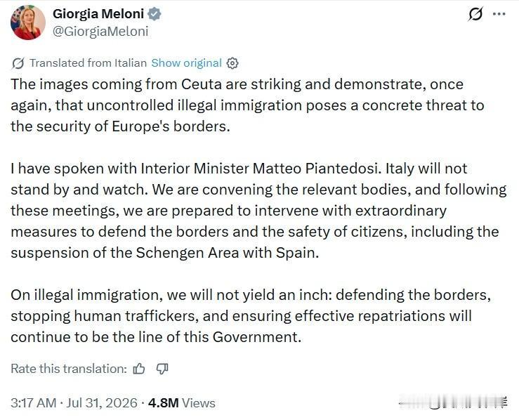Click the blue verified badge
The width and height of the screenshot is (519, 420).
[x=155, y=14]
